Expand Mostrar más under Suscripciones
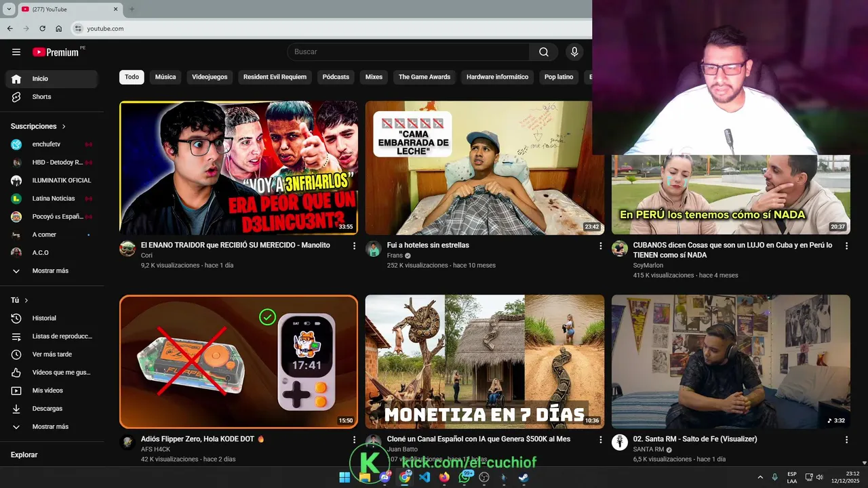The image size is (868, 488). [x=52, y=271]
